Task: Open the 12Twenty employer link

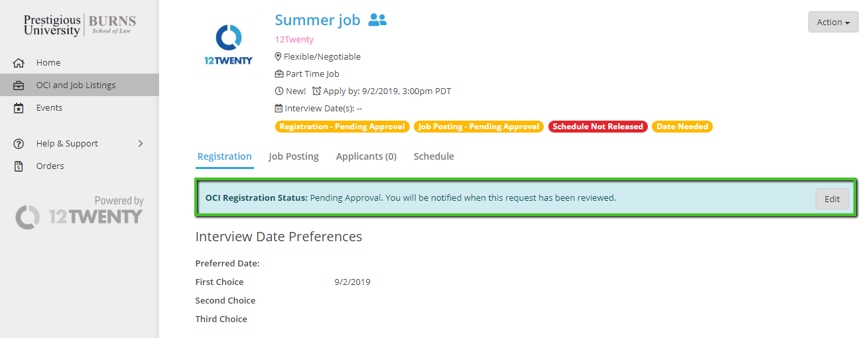Action: 294,40
